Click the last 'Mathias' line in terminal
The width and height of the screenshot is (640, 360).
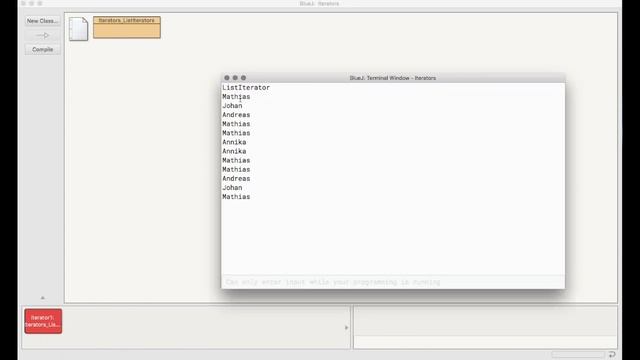pyautogui.click(x=236, y=197)
